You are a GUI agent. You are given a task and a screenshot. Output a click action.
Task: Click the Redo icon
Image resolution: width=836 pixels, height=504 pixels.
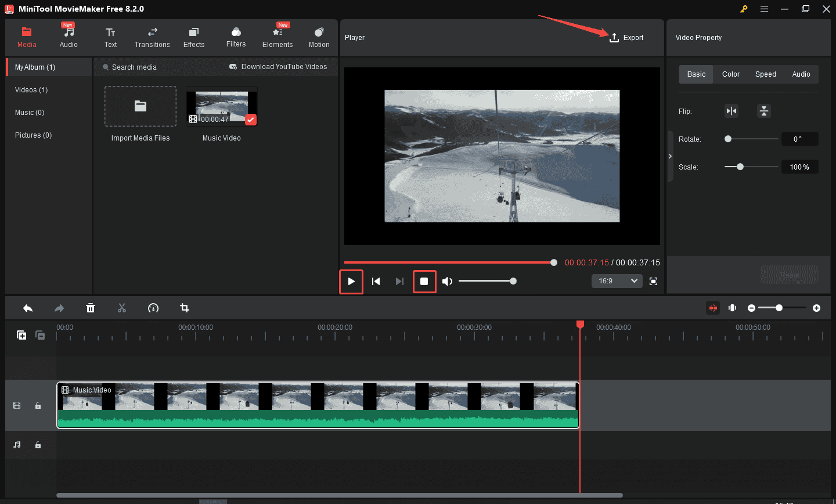tap(59, 308)
